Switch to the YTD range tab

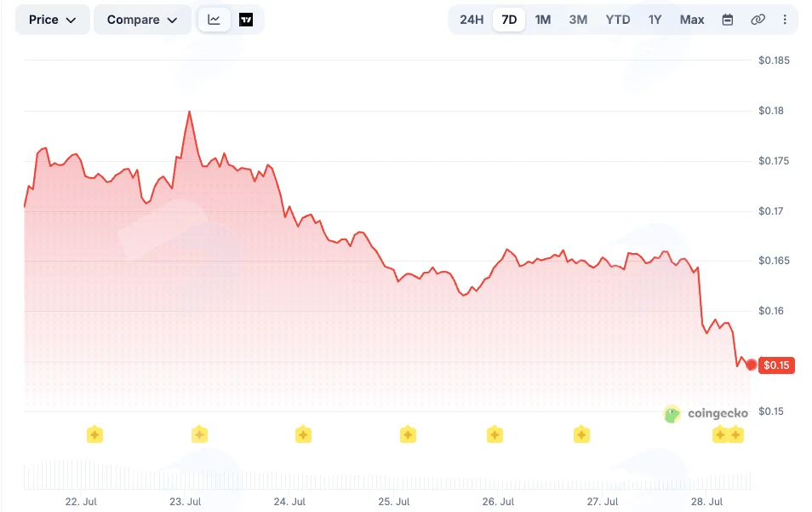(x=618, y=20)
